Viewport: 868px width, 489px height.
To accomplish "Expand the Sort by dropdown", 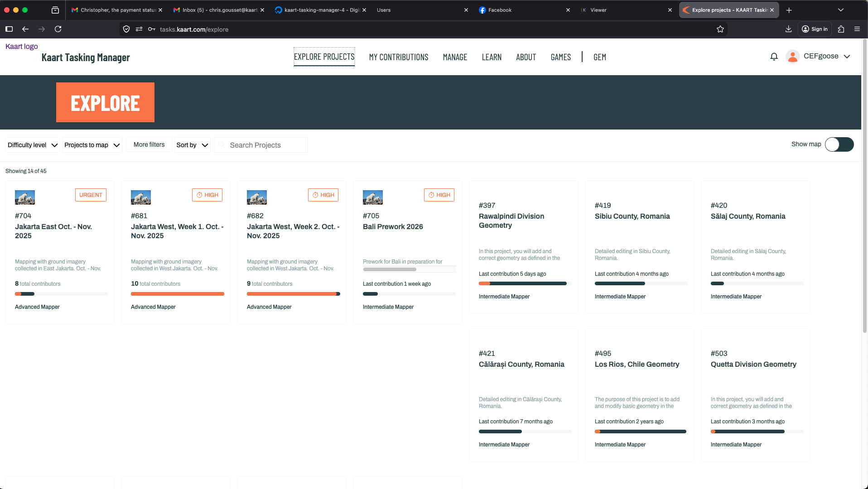I will 192,144.
